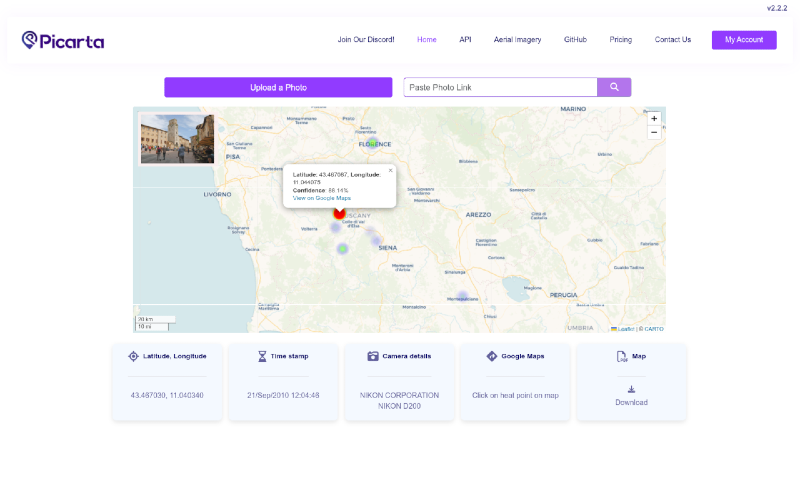Zoom in on the map

tap(654, 118)
